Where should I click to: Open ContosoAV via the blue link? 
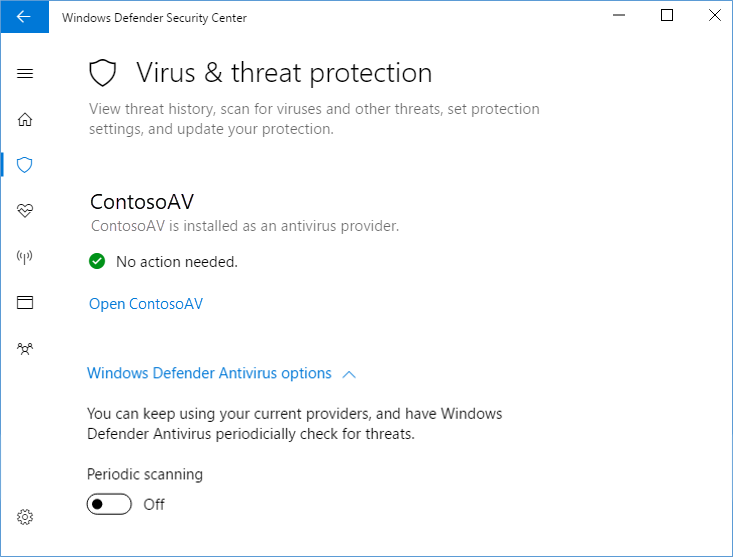[x=146, y=304]
